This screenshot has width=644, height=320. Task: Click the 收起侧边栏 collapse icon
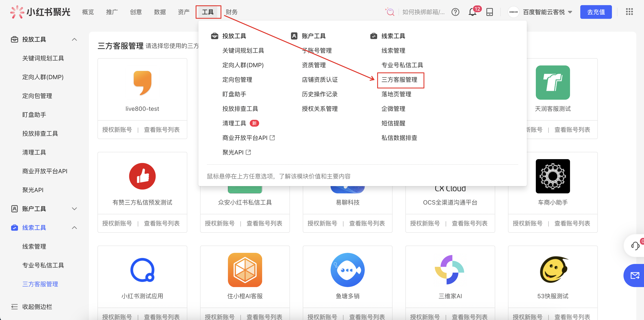[x=14, y=307]
